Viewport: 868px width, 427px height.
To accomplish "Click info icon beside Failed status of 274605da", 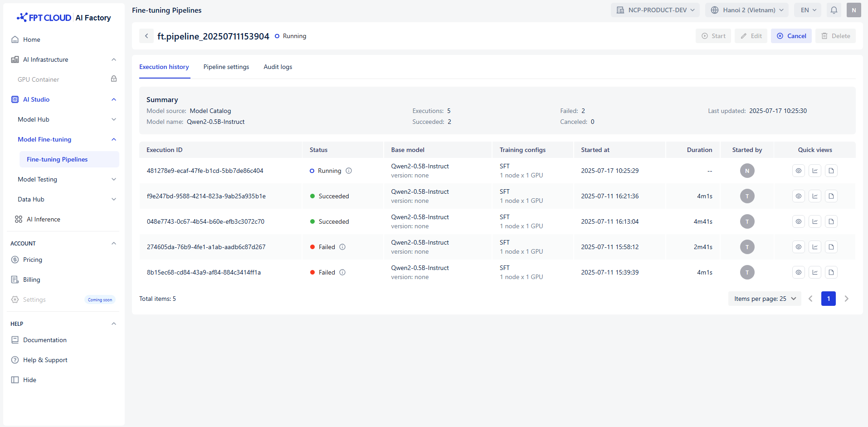I will point(342,247).
